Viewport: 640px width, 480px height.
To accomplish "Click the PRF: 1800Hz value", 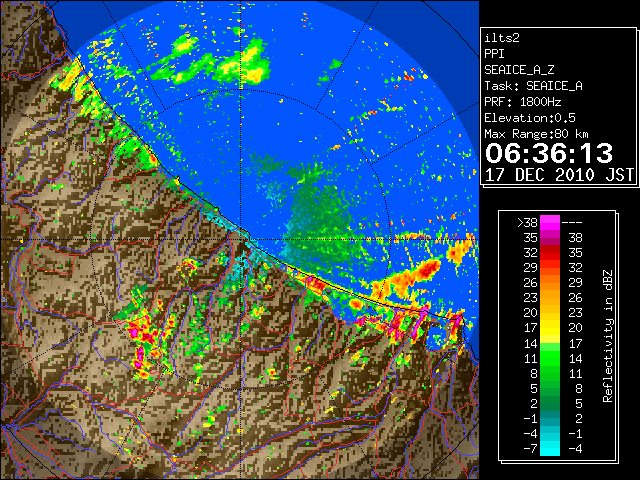I will click(522, 102).
